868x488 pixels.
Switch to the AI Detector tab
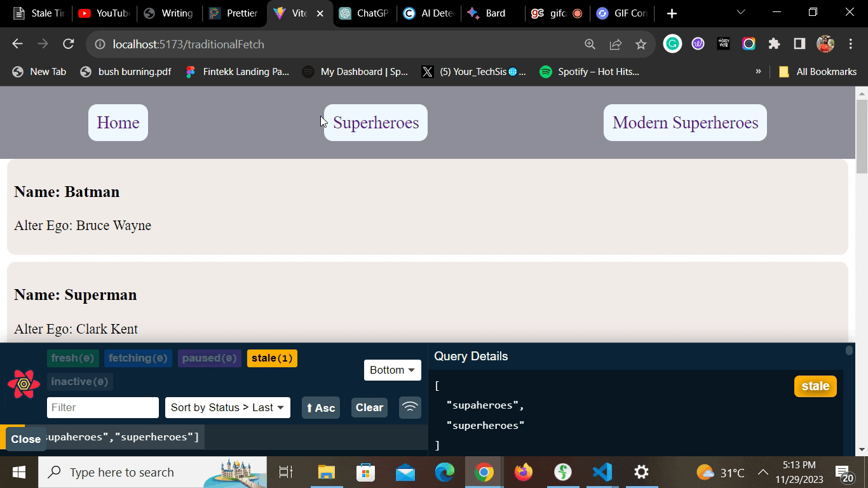pyautogui.click(x=429, y=13)
